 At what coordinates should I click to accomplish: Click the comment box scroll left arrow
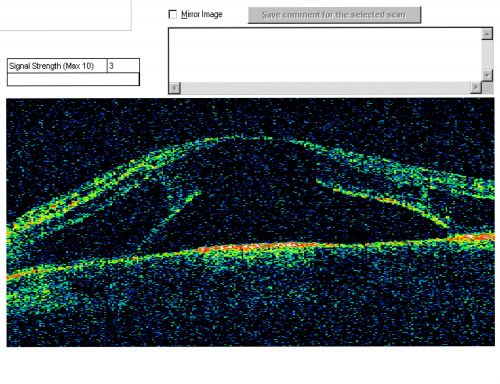pos(175,88)
